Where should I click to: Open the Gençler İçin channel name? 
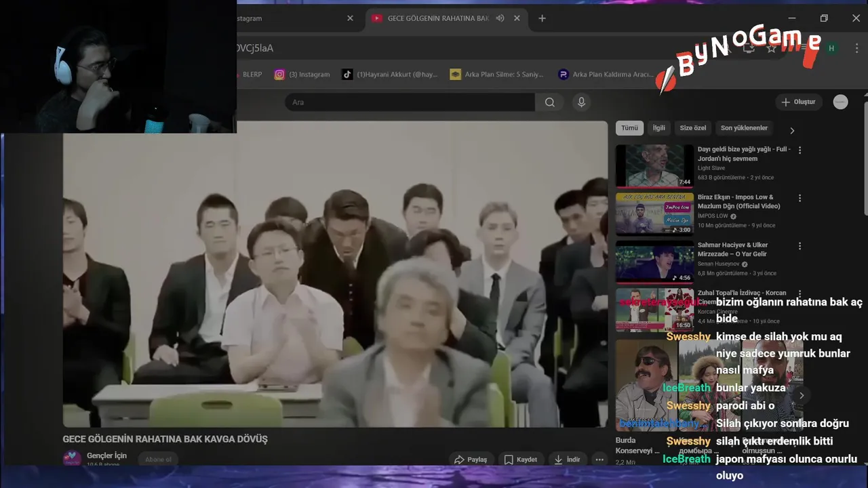coord(107,455)
